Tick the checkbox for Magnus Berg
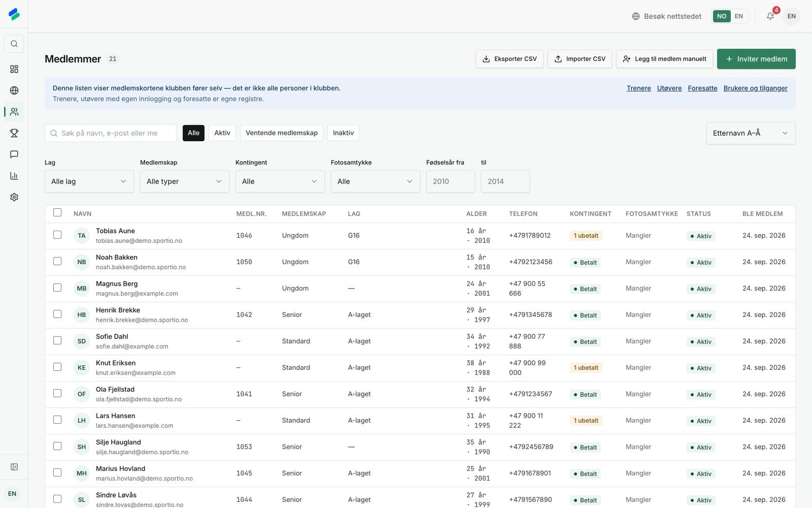The height and width of the screenshot is (508, 812). [x=57, y=288]
